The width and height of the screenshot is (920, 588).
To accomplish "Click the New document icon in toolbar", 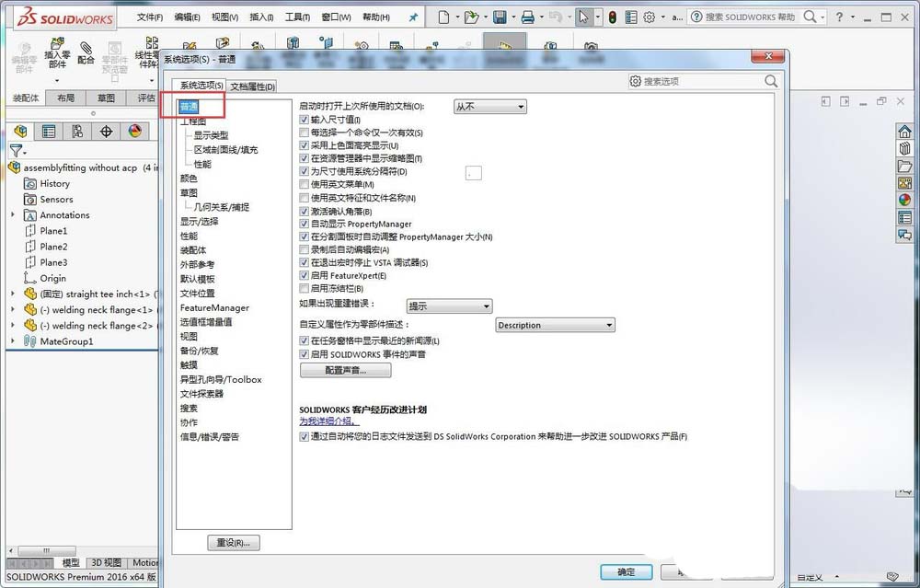I will [x=444, y=17].
